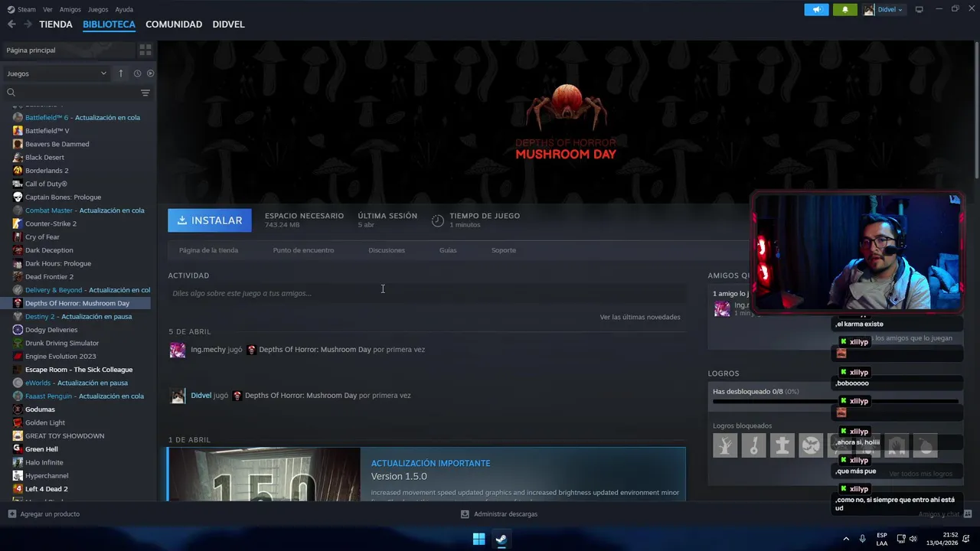980x551 pixels.
Task: Open the Ver menu
Action: point(47,9)
